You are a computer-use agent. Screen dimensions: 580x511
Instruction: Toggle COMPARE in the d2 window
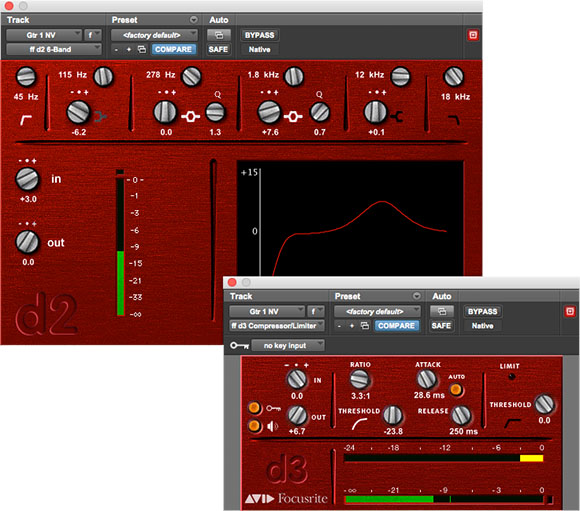173,49
